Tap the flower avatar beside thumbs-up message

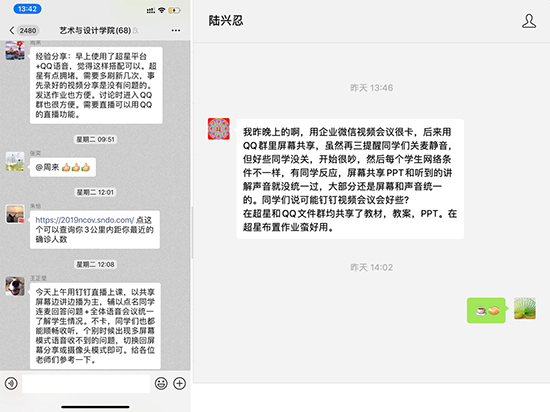pyautogui.click(x=15, y=161)
